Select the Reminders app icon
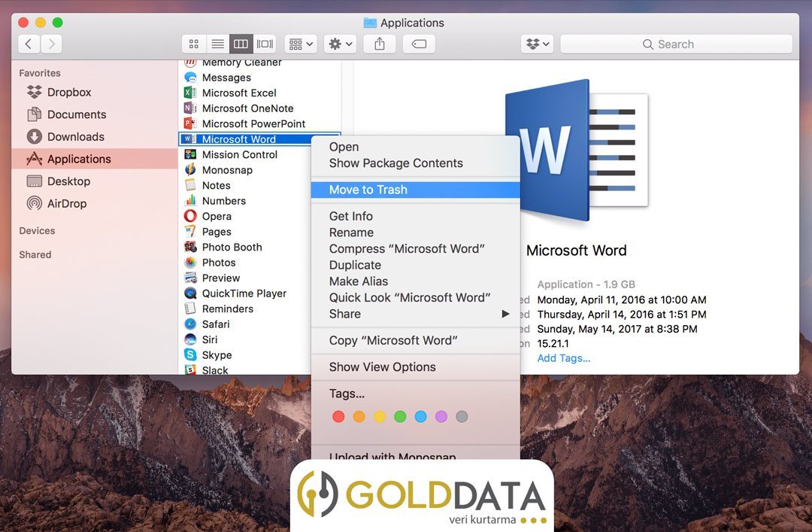 tap(190, 309)
